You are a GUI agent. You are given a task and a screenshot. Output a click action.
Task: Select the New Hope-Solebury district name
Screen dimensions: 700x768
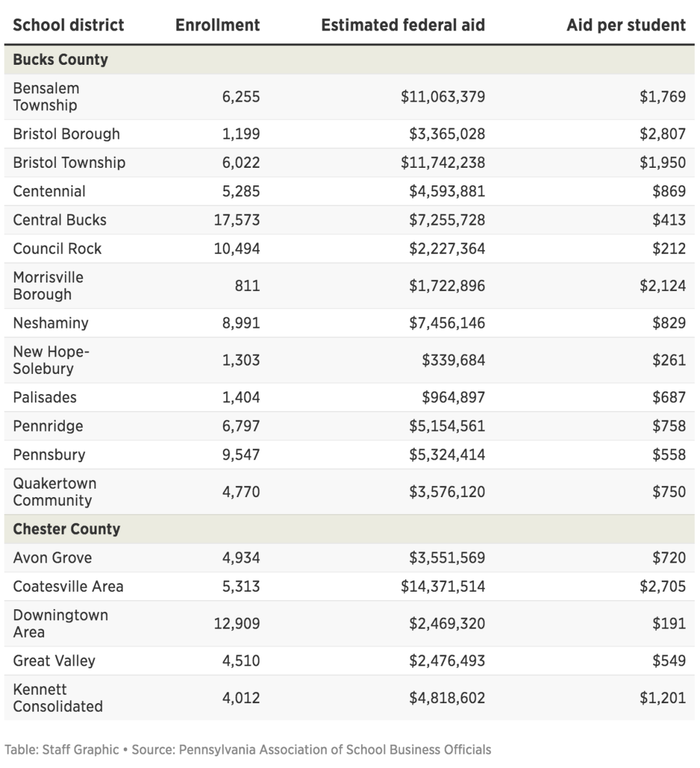[x=51, y=360]
